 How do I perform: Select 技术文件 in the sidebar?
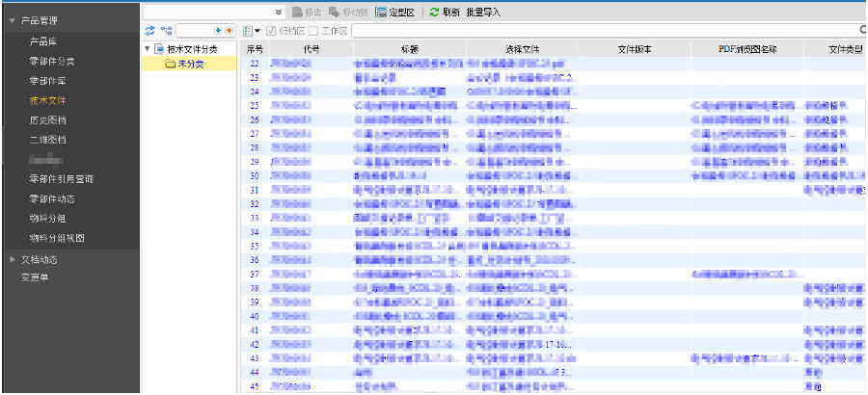click(x=47, y=101)
